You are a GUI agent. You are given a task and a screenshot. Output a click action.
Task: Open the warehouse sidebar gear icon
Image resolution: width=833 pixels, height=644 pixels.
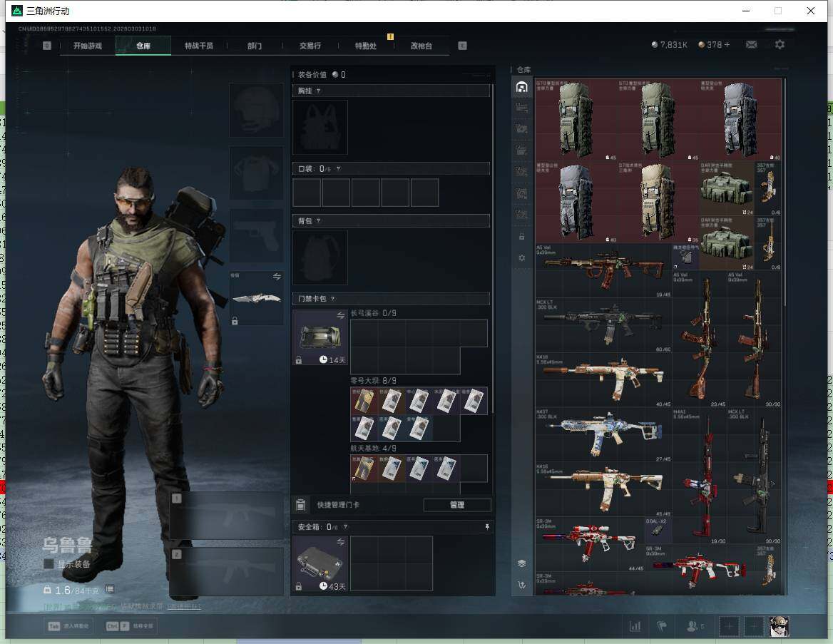521,257
